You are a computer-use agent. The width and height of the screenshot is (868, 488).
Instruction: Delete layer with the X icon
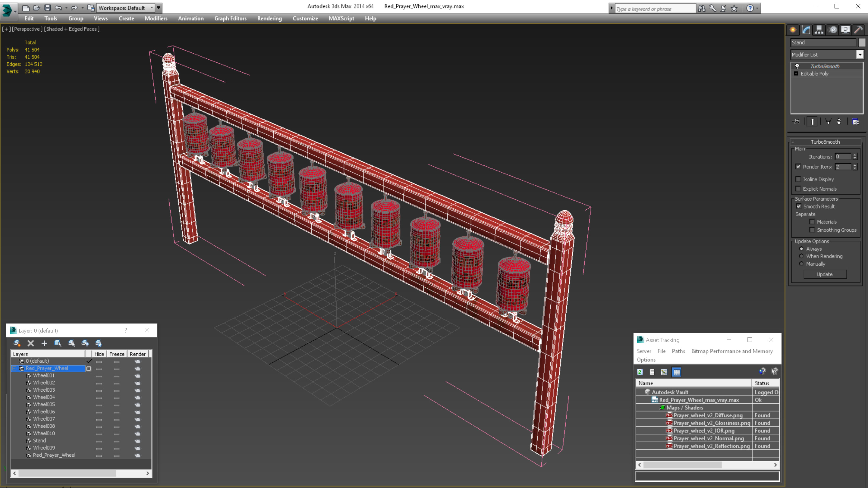[x=31, y=343]
